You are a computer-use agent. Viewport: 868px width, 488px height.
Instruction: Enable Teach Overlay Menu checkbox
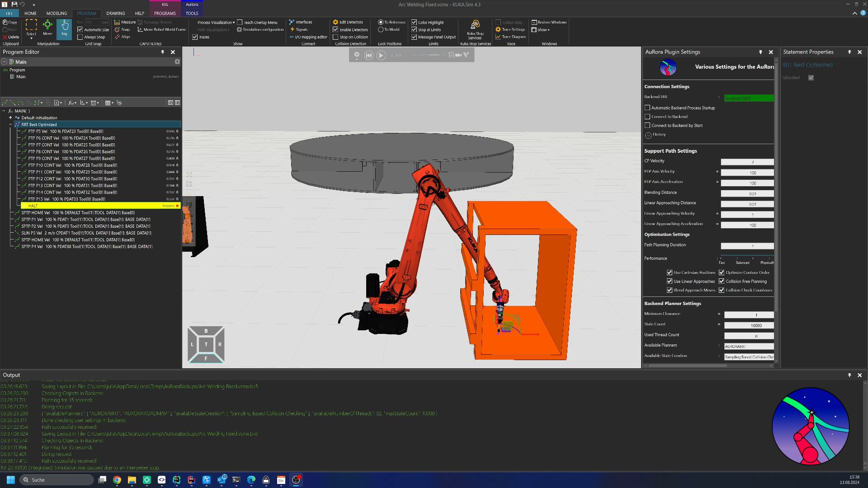click(x=240, y=22)
